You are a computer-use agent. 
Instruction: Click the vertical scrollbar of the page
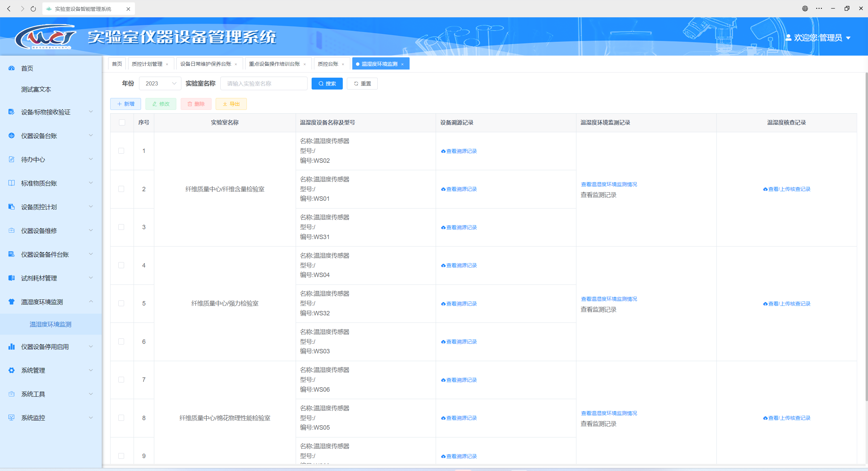[x=866, y=237]
